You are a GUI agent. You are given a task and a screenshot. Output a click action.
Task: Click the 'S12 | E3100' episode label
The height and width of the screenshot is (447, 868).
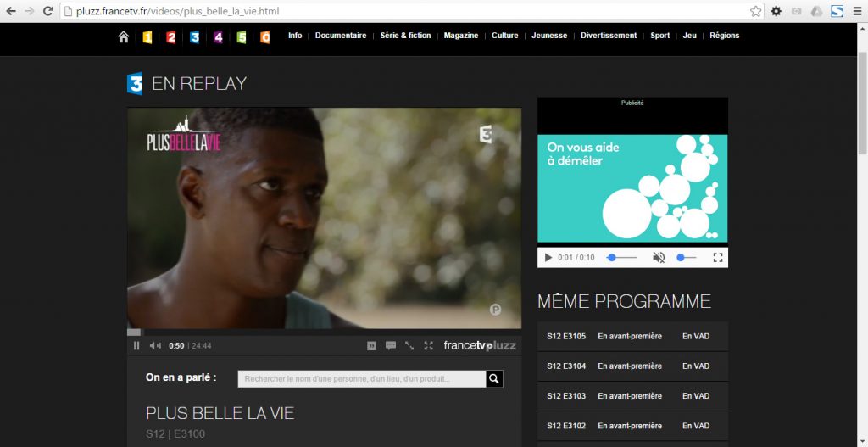175,433
